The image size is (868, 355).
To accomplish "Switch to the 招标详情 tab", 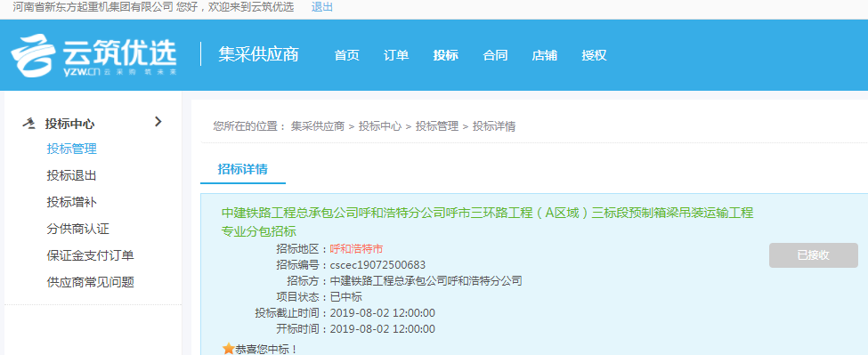I will pos(243,169).
